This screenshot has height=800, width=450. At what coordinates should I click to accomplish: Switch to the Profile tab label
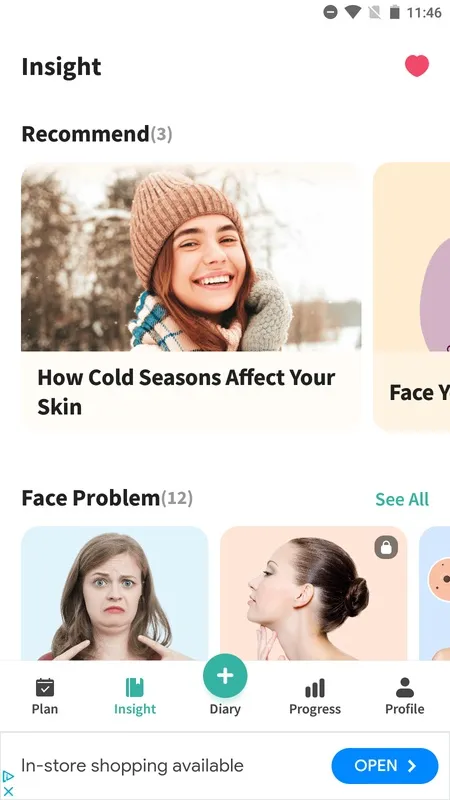[x=405, y=709]
